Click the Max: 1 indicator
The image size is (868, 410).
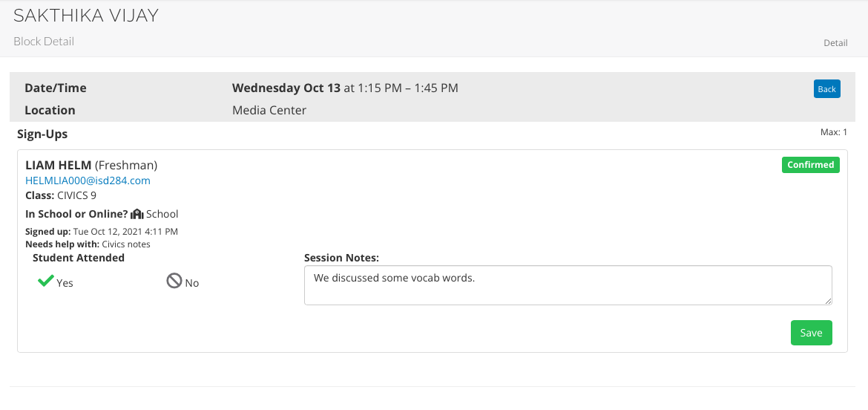point(834,132)
